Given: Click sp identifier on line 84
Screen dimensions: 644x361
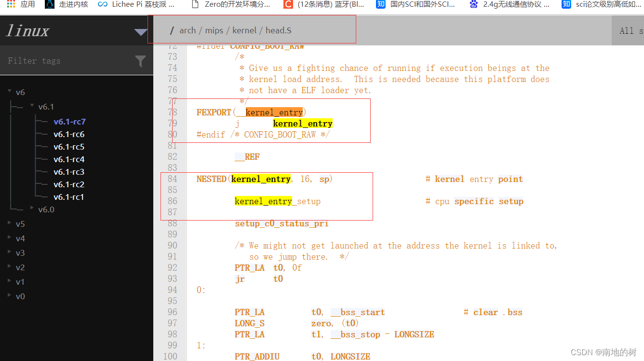Looking at the screenshot, I should tap(324, 179).
